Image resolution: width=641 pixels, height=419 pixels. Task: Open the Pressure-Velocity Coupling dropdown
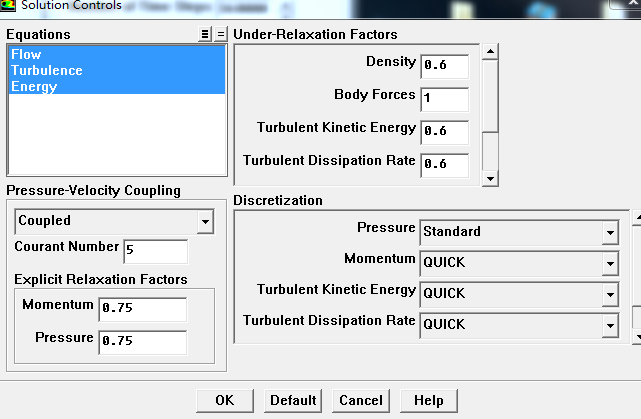coord(114,221)
